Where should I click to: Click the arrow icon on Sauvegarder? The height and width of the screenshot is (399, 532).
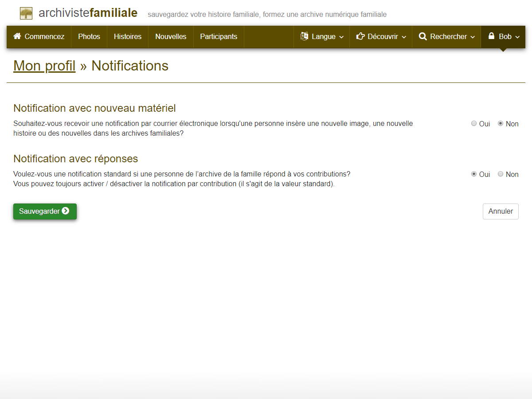66,211
